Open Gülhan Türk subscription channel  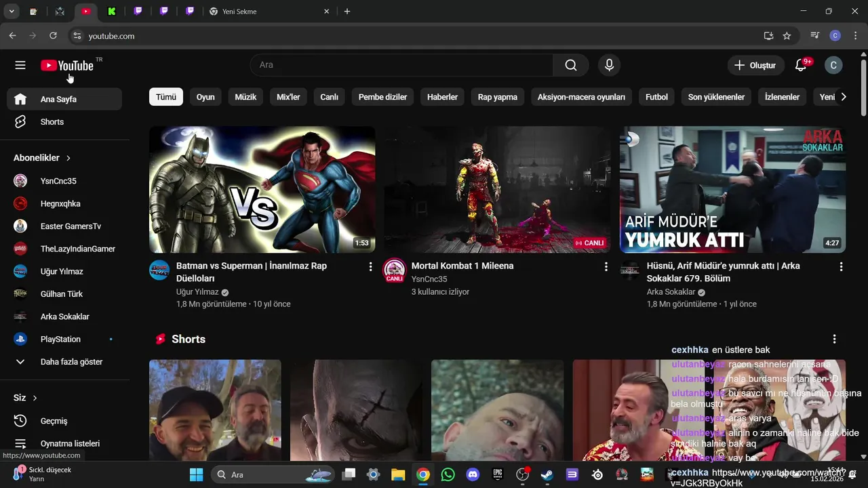[64, 294]
